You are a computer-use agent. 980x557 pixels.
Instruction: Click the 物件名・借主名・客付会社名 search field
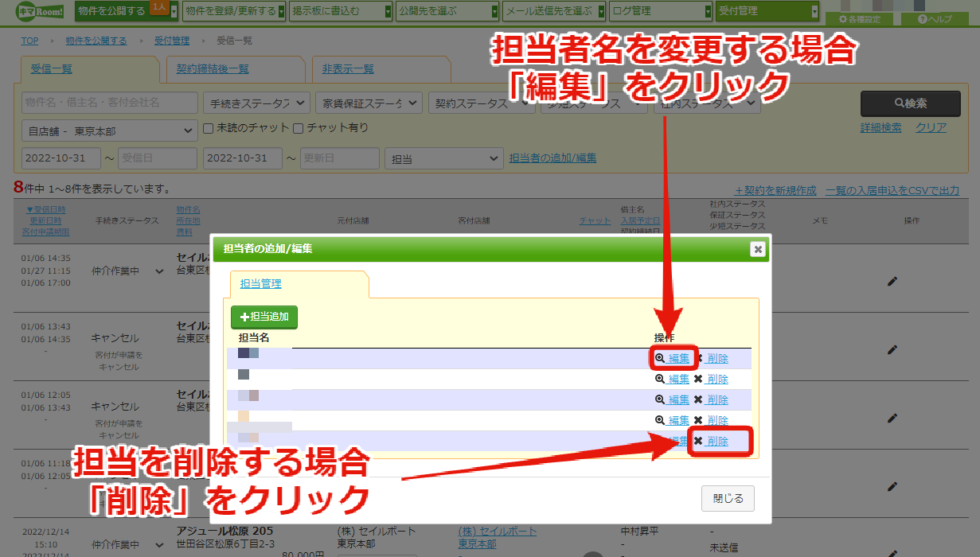coord(110,103)
